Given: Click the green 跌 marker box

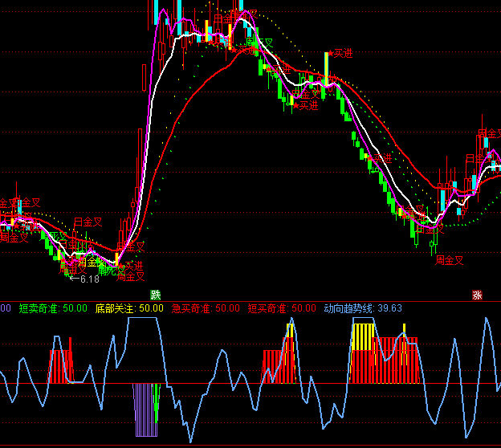Looking at the screenshot, I should pos(155,295).
